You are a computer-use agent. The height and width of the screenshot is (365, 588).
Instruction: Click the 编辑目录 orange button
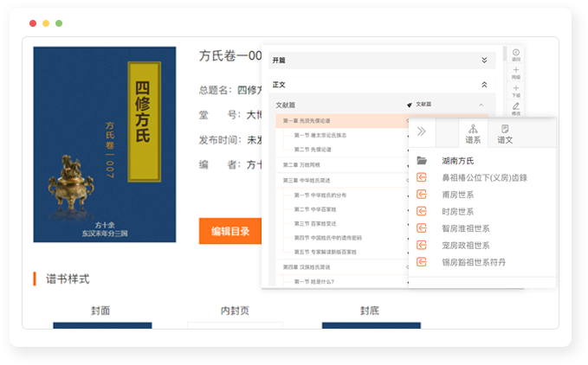point(229,231)
